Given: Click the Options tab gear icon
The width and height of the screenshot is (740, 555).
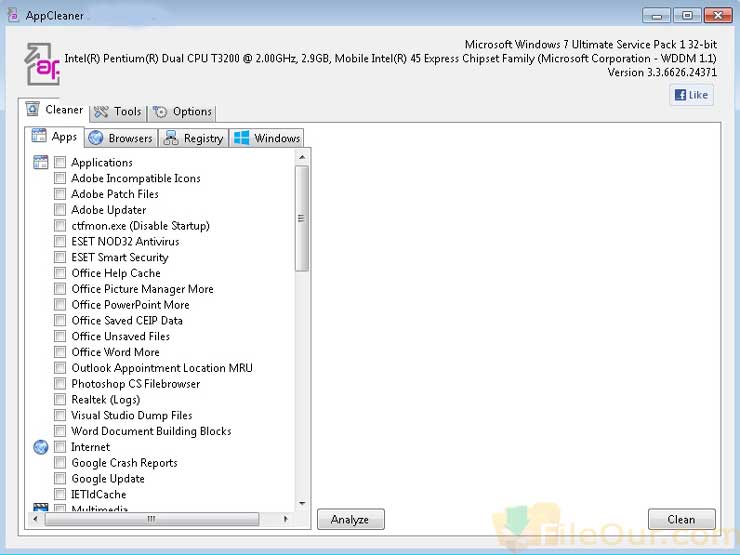Looking at the screenshot, I should pos(160,112).
